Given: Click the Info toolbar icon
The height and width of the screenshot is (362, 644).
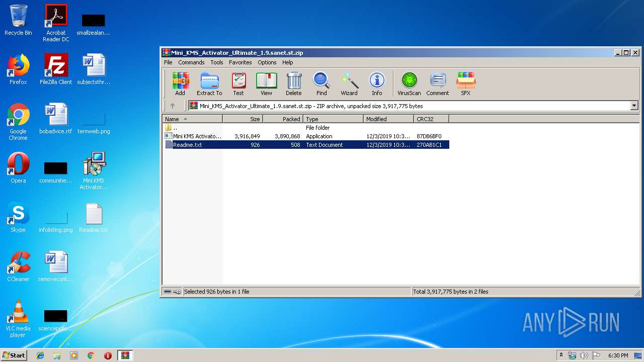Looking at the screenshot, I should point(377,83).
